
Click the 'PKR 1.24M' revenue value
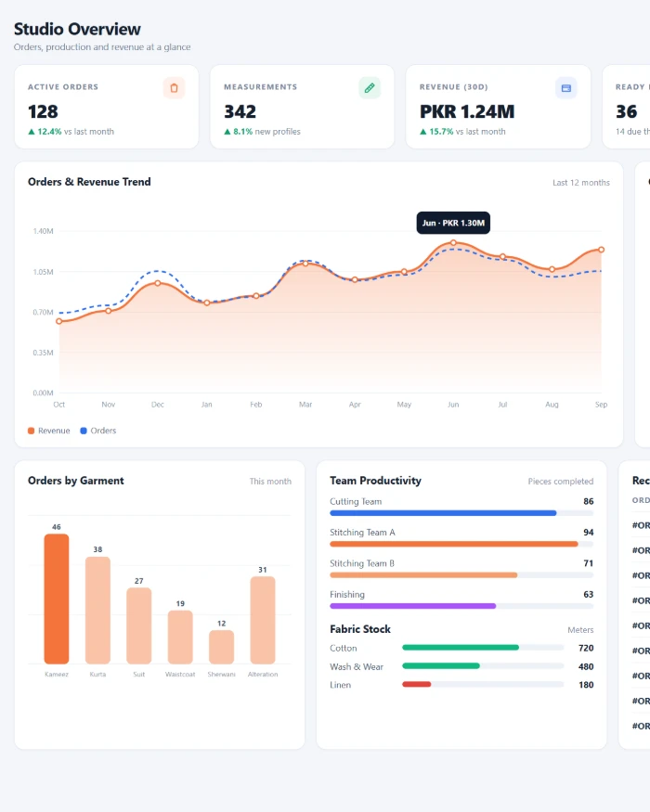point(467,111)
